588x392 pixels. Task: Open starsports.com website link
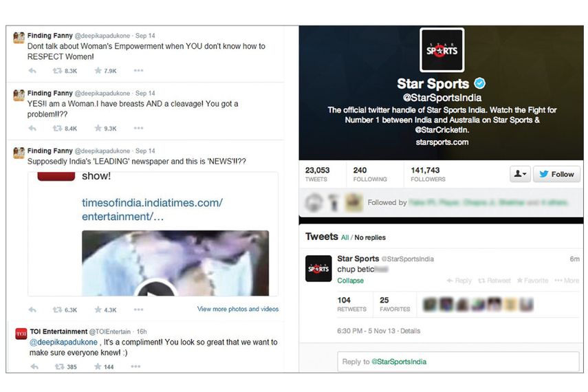tap(442, 142)
